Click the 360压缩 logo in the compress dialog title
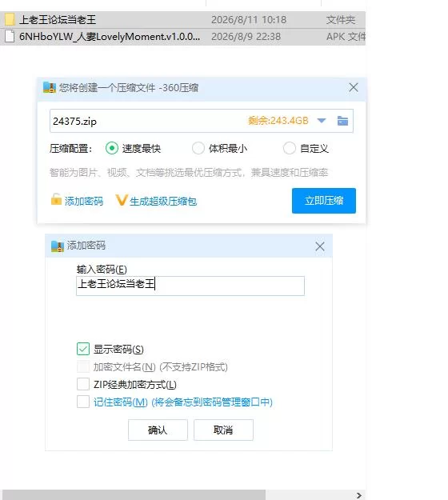The height and width of the screenshot is (500, 448). coord(50,88)
